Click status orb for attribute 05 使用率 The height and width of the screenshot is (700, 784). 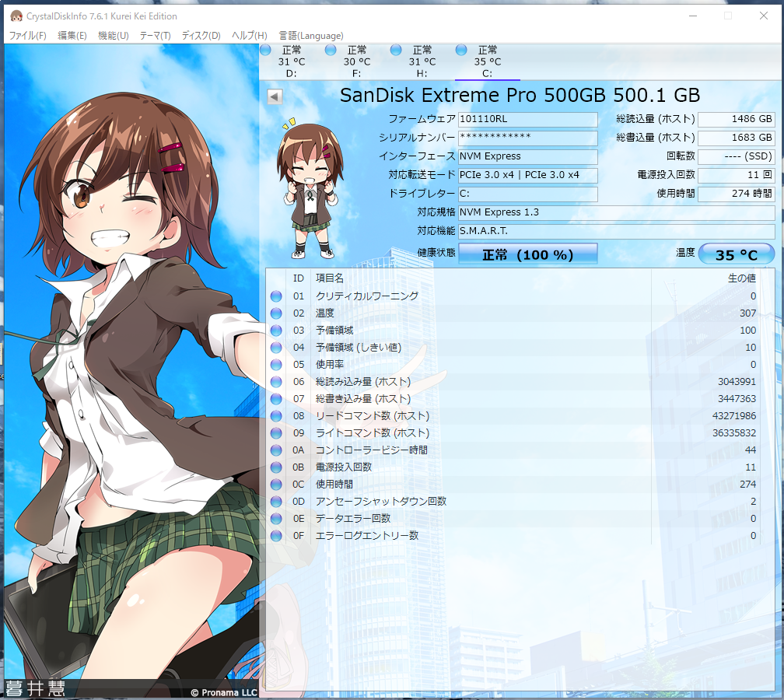[x=276, y=365]
